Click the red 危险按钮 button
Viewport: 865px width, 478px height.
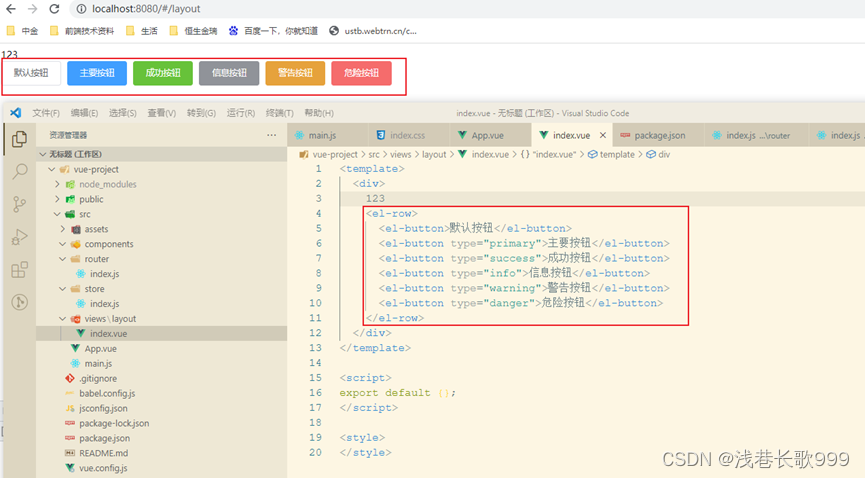point(361,73)
